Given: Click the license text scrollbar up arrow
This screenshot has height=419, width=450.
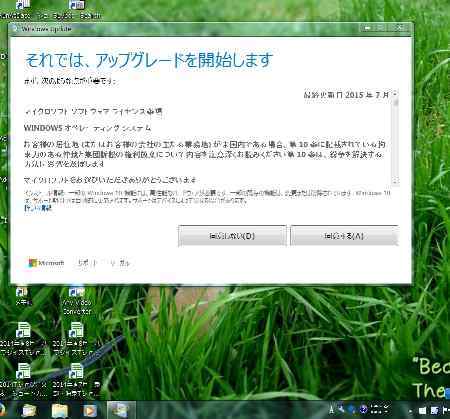Looking at the screenshot, I should (395, 95).
